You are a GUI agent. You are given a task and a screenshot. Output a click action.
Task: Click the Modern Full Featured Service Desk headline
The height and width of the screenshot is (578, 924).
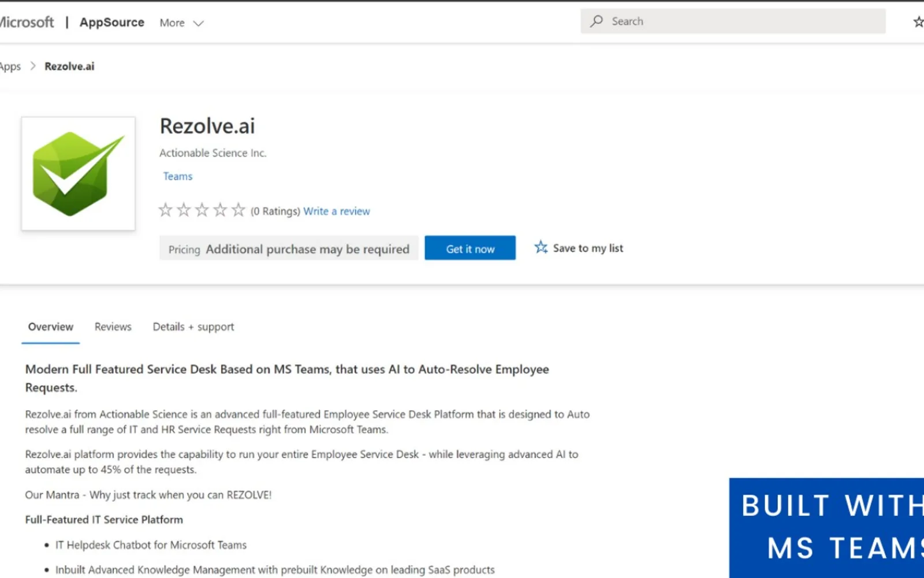pyautogui.click(x=287, y=378)
